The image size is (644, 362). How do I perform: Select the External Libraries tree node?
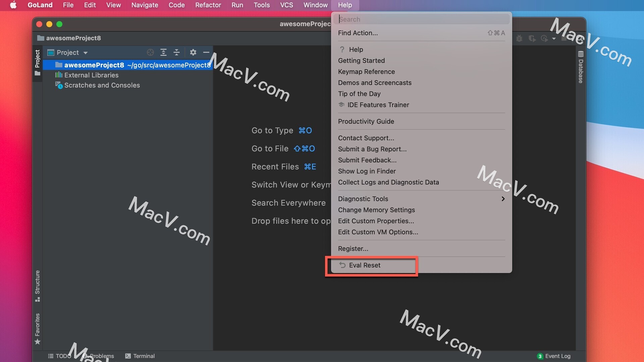(x=91, y=75)
